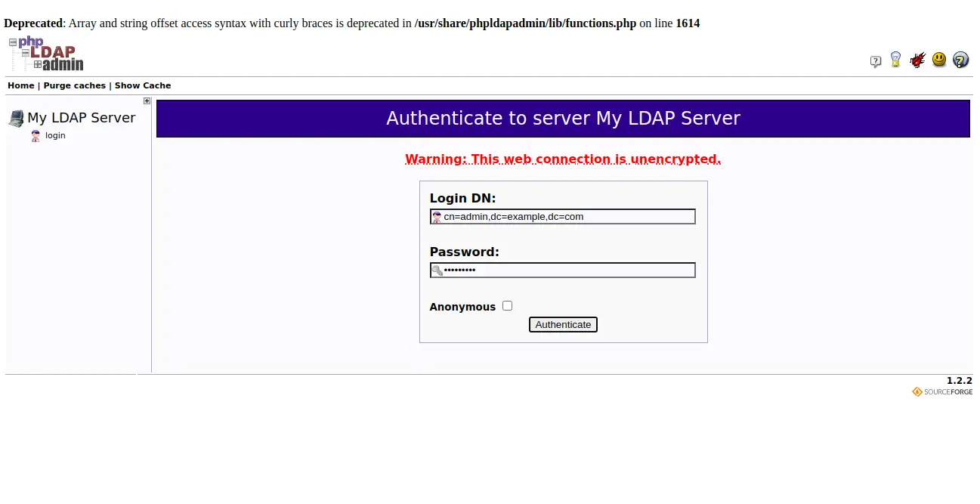Screen dimensions: 980x504
Task: Click the Login DN label
Action: 463,198
